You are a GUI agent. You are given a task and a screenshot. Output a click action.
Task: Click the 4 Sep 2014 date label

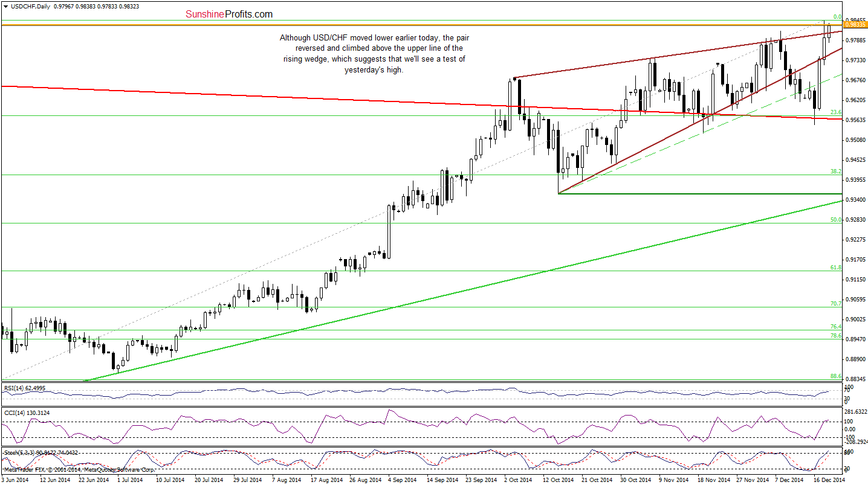[x=402, y=480]
